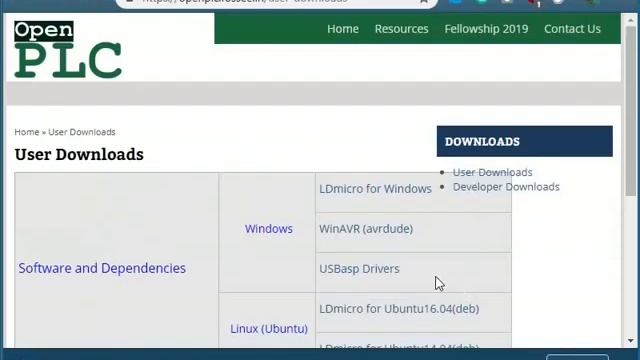Screen dimensions: 640x360
Task: Click the User Downloads page heading
Action: pyautogui.click(x=79, y=154)
